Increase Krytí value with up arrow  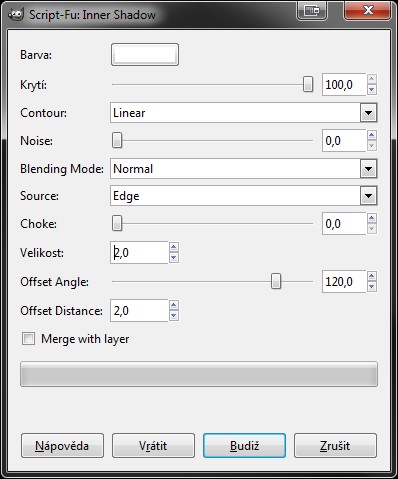pyautogui.click(x=372, y=79)
